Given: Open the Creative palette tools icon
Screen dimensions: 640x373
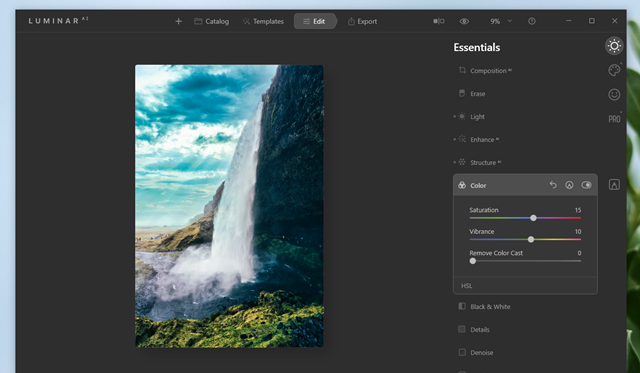Looking at the screenshot, I should pos(614,70).
